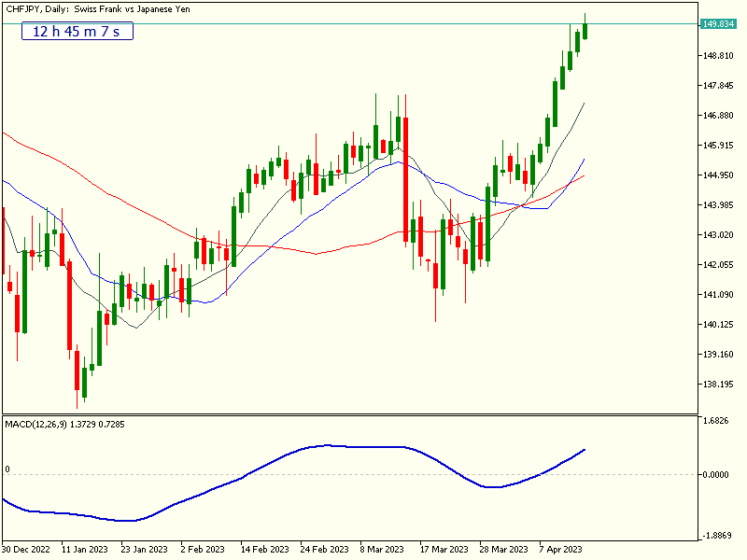This screenshot has width=747, height=560.
Task: Click the right end of red moving average line
Action: 584,175
